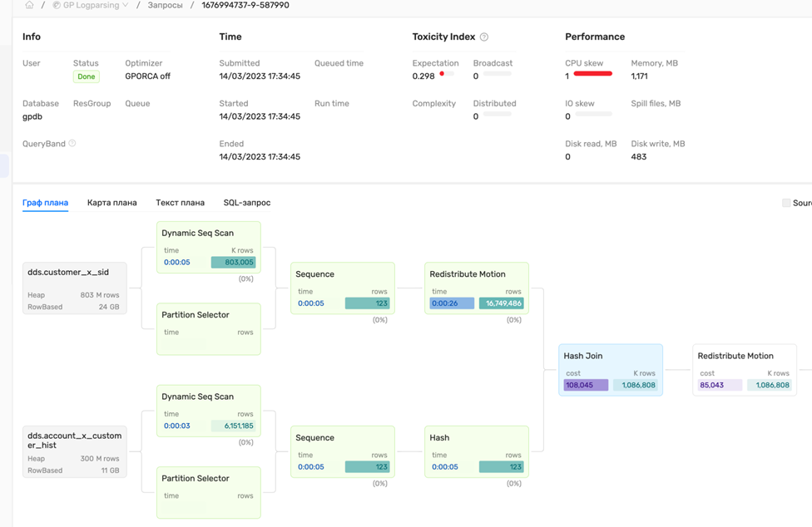Select the Граф плана tab
The height and width of the screenshot is (527, 812).
(45, 203)
